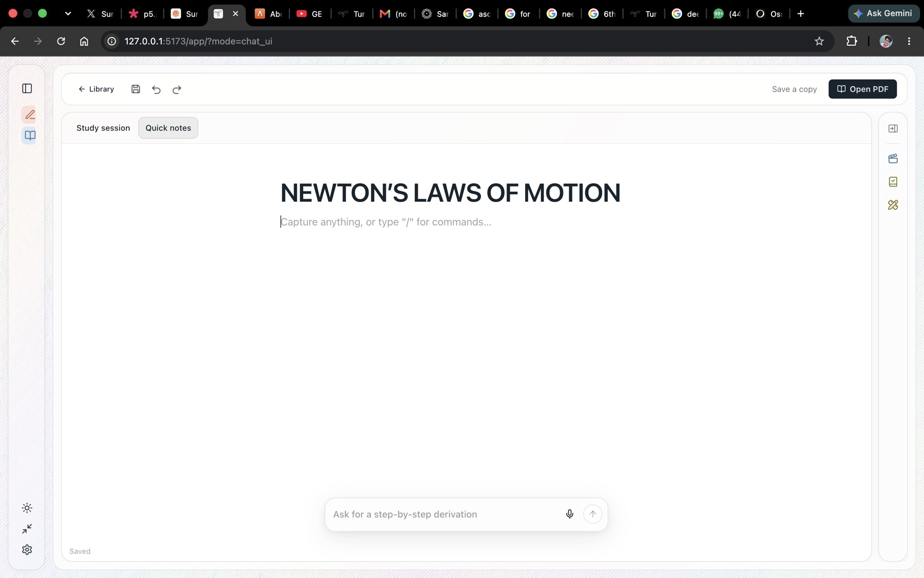This screenshot has width=924, height=578.
Task: Click the address bar URL
Action: tap(199, 41)
